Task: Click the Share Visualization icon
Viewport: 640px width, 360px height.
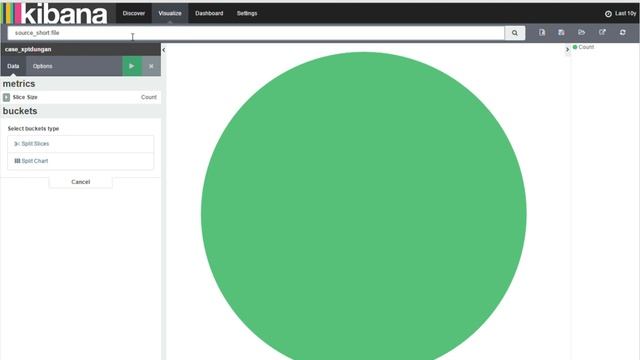Action: click(602, 32)
